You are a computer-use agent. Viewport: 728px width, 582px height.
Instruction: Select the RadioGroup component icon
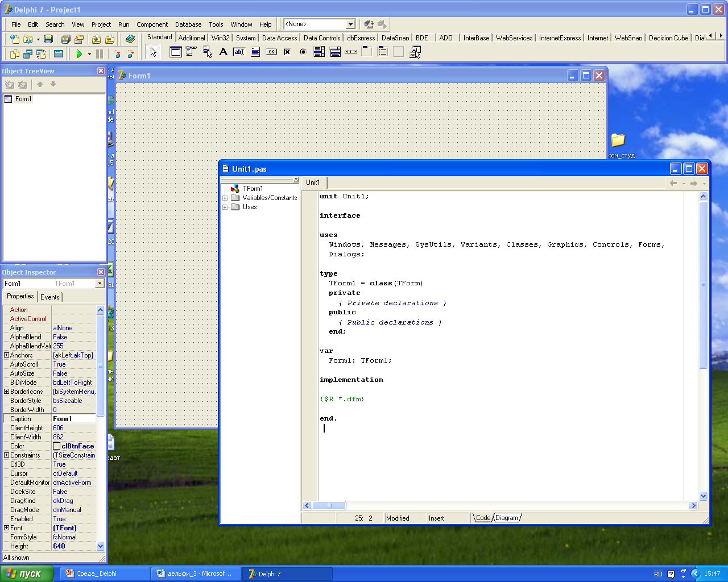point(383,52)
